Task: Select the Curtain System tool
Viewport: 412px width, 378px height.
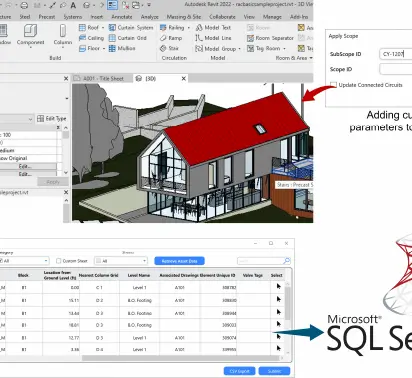Action: [131, 28]
